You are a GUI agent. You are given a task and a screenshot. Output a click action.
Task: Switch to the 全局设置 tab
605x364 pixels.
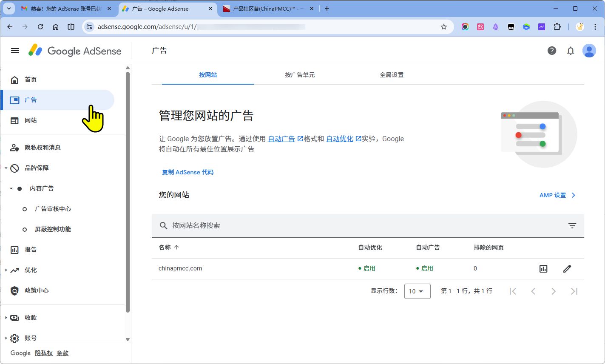tap(391, 75)
